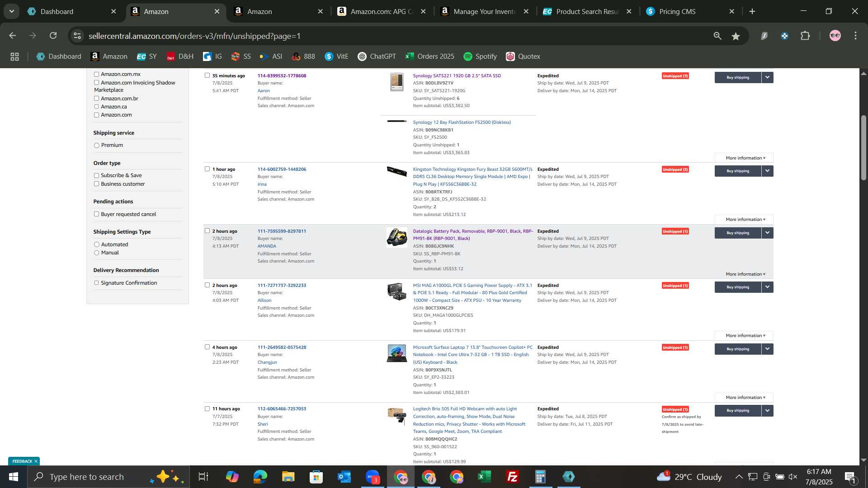Open Outlook from the taskbar

344,477
